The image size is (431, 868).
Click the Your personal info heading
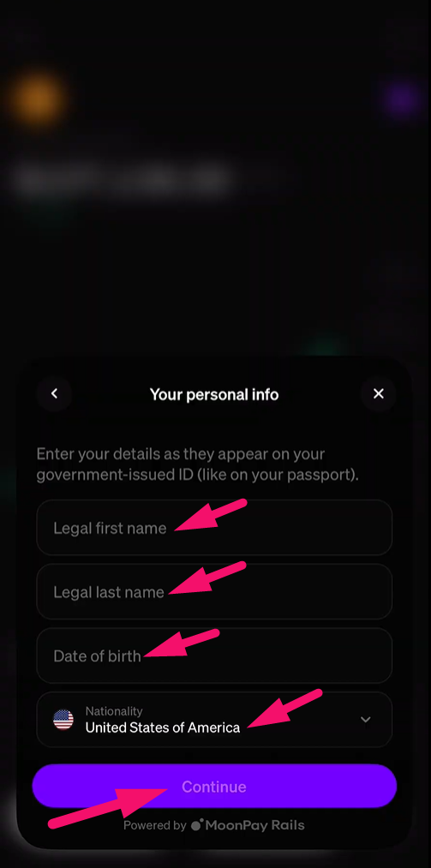point(214,394)
